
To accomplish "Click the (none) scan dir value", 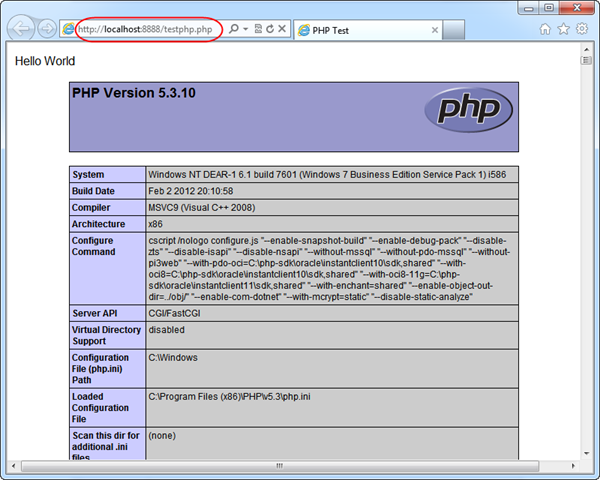I will point(162,436).
